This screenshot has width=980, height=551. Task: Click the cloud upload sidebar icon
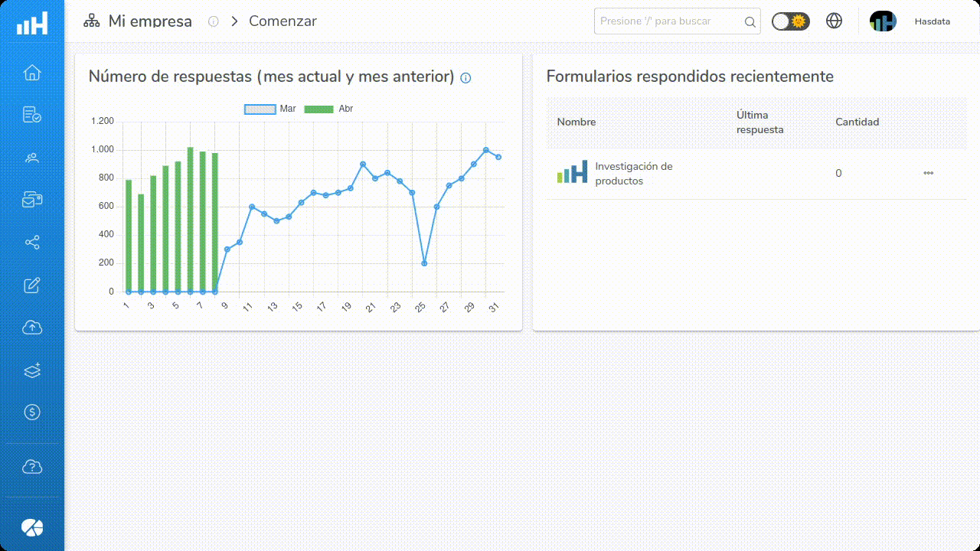pyautogui.click(x=32, y=328)
